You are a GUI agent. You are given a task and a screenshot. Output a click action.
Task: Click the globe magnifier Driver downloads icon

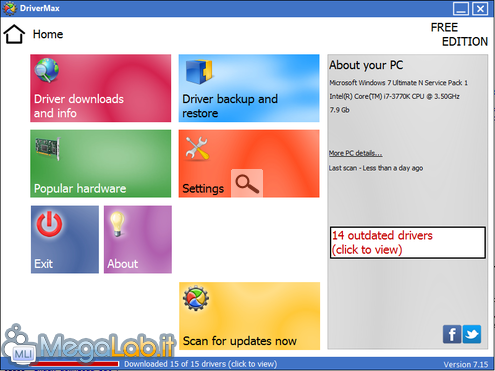(47, 70)
